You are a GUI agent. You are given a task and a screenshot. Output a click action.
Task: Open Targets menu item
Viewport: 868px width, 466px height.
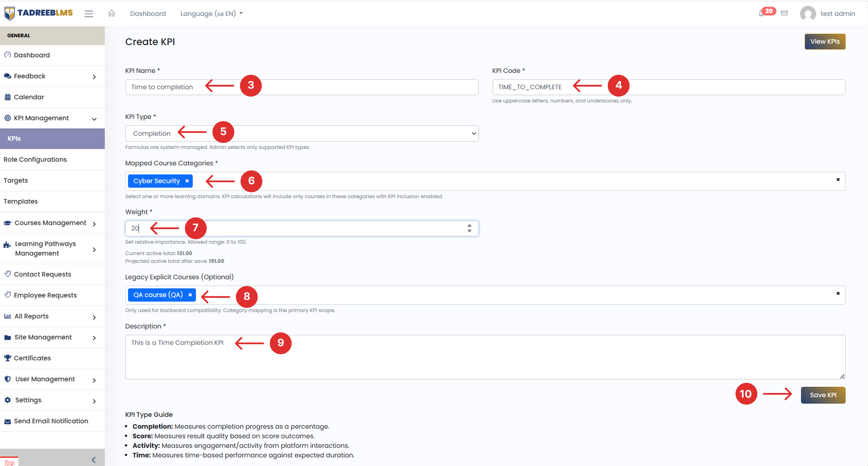[x=52, y=180]
